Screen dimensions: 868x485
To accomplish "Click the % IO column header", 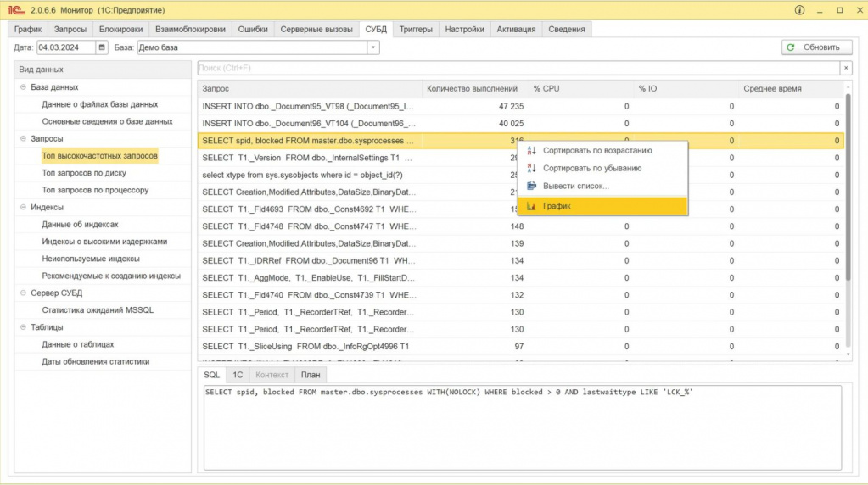I will (686, 88).
